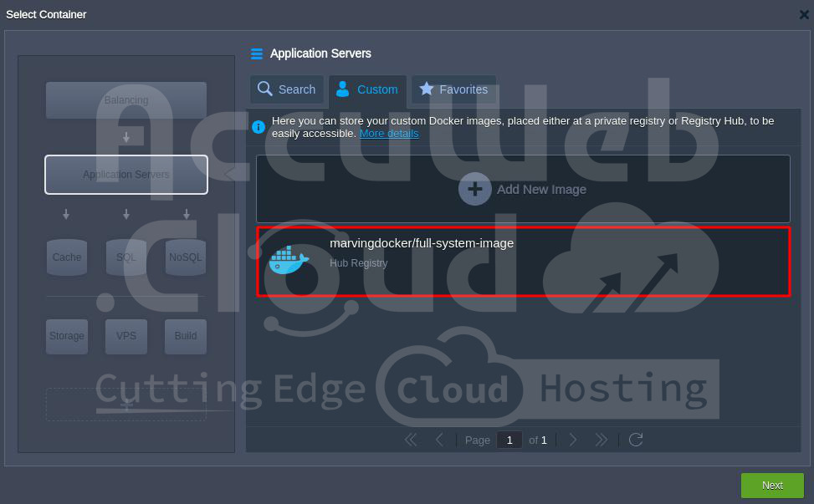The width and height of the screenshot is (814, 504).
Task: Select the NoSQL database node
Action: point(186,257)
